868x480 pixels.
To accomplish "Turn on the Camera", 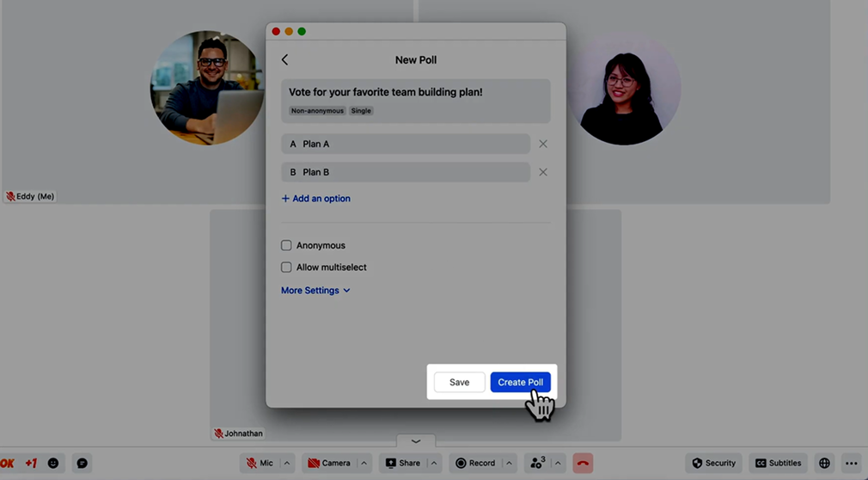I will pyautogui.click(x=329, y=463).
